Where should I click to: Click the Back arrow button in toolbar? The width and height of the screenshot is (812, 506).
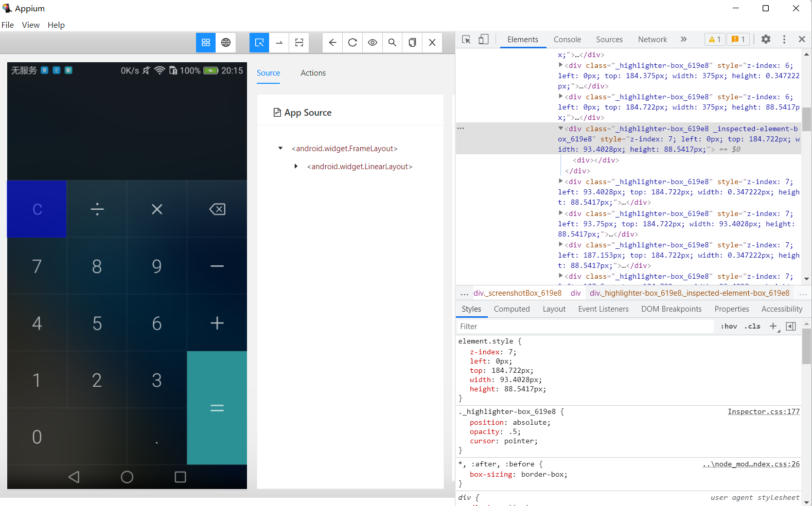click(x=332, y=43)
